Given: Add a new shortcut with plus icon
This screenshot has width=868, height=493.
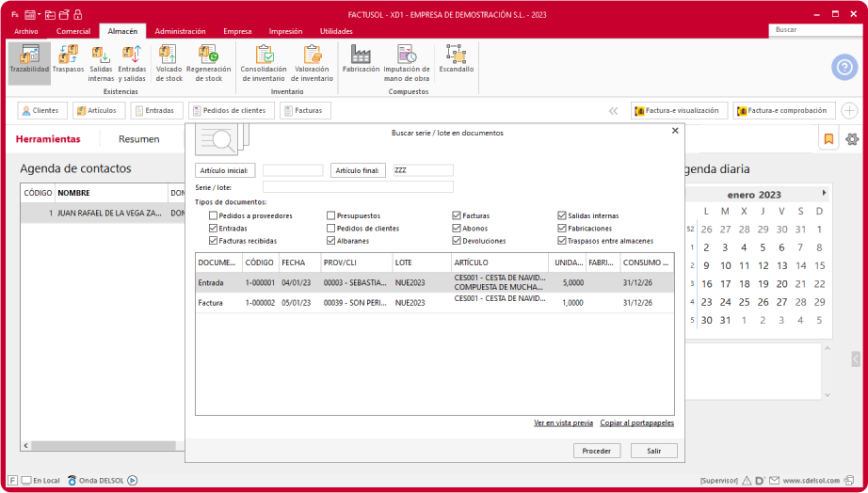Looking at the screenshot, I should (x=849, y=111).
